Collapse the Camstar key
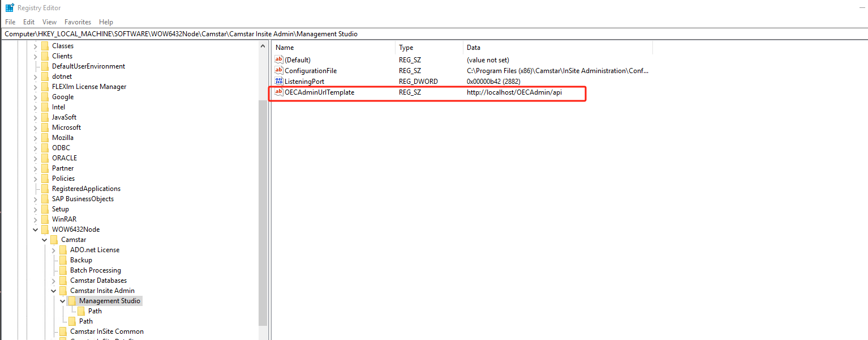Screen dimensions: 868x340 [45, 240]
